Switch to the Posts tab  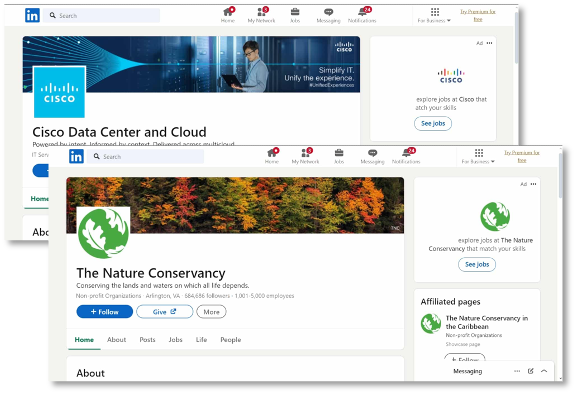[147, 340]
